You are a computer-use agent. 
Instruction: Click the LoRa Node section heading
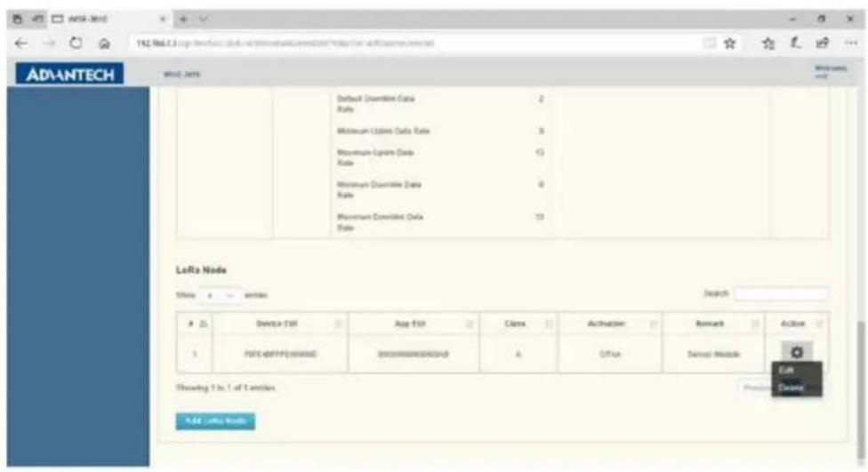tap(202, 270)
